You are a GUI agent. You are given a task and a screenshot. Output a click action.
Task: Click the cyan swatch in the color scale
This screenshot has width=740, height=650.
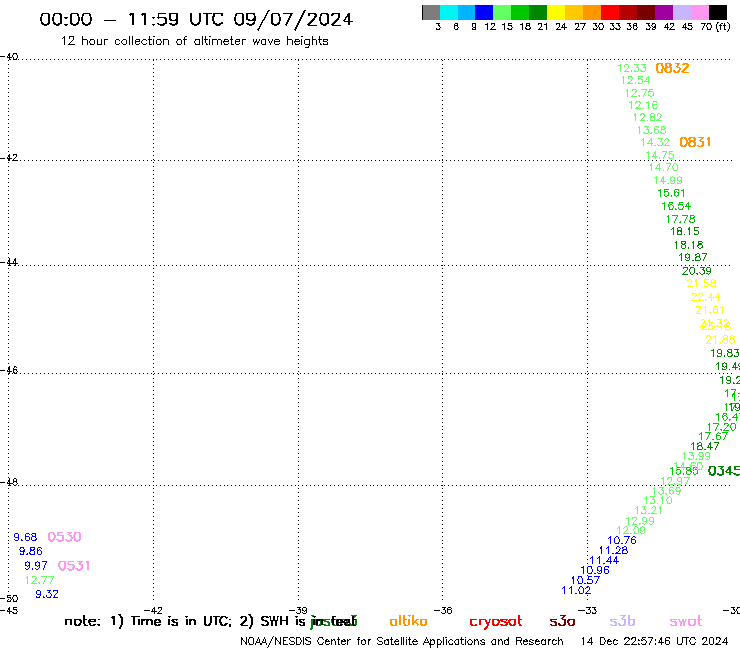pyautogui.click(x=449, y=12)
